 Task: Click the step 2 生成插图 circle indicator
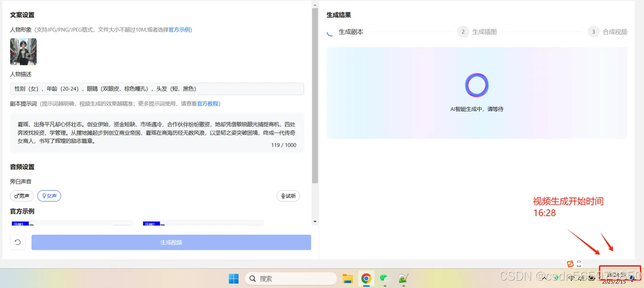pos(463,32)
